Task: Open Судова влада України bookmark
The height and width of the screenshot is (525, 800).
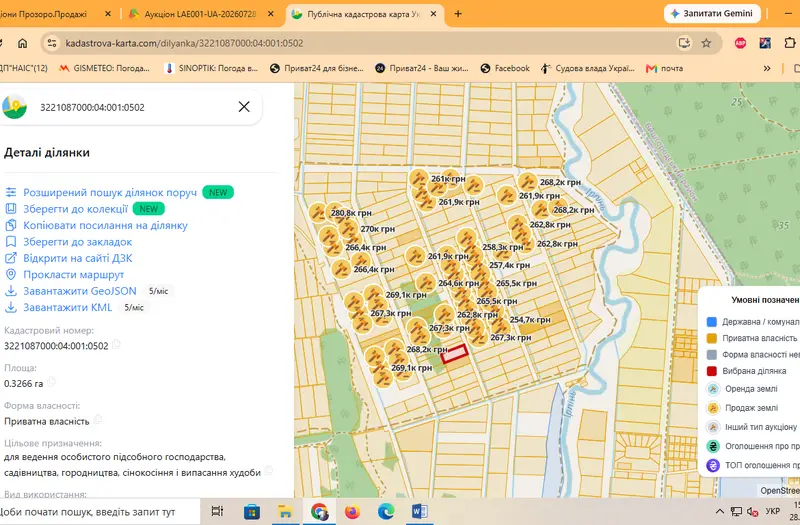Action: [588, 68]
